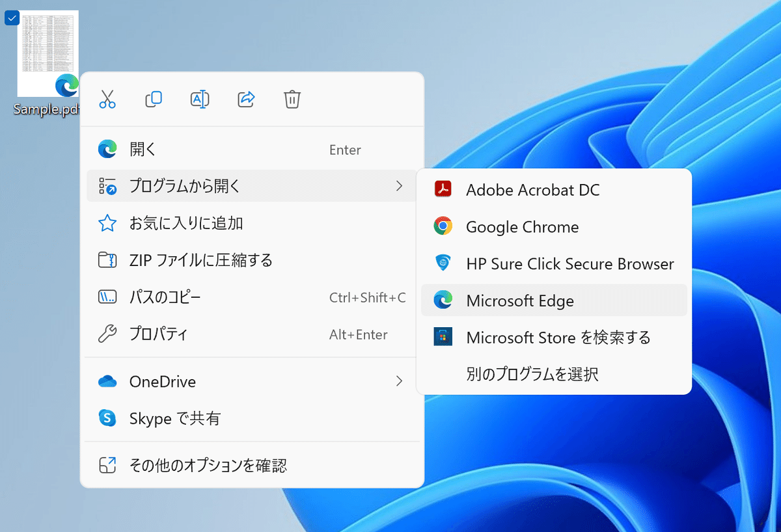The width and height of the screenshot is (781, 532).
Task: Click the Ctrl+Shift+C shortcut text
Action: click(368, 298)
